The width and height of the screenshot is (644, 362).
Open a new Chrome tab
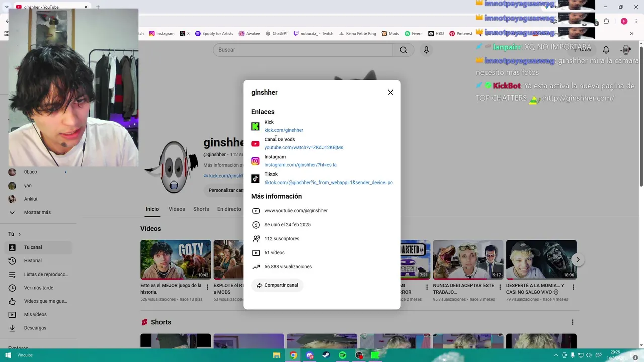click(x=98, y=7)
